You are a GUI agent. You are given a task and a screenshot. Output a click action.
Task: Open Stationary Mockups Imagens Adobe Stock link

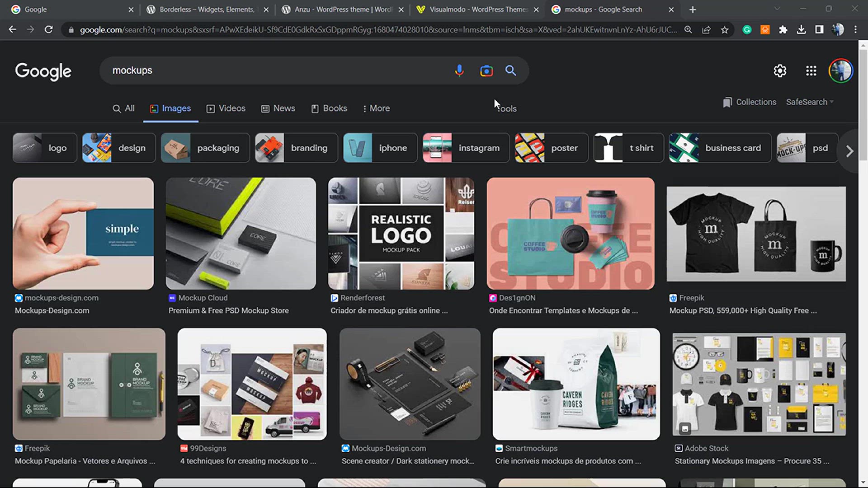pos(752,461)
